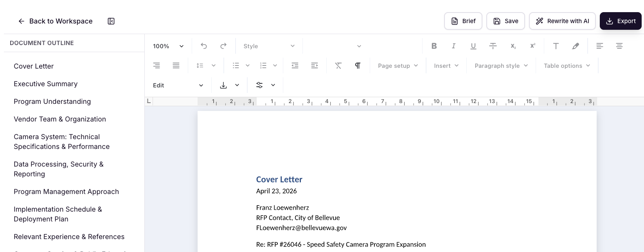The height and width of the screenshot is (252, 644).
Task: Click the ruler tab stop marker
Action: tap(149, 101)
